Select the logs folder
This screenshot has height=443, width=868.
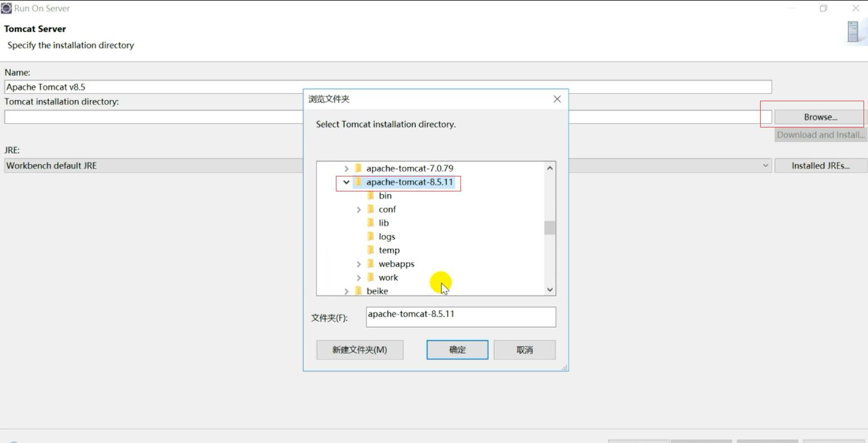point(387,237)
